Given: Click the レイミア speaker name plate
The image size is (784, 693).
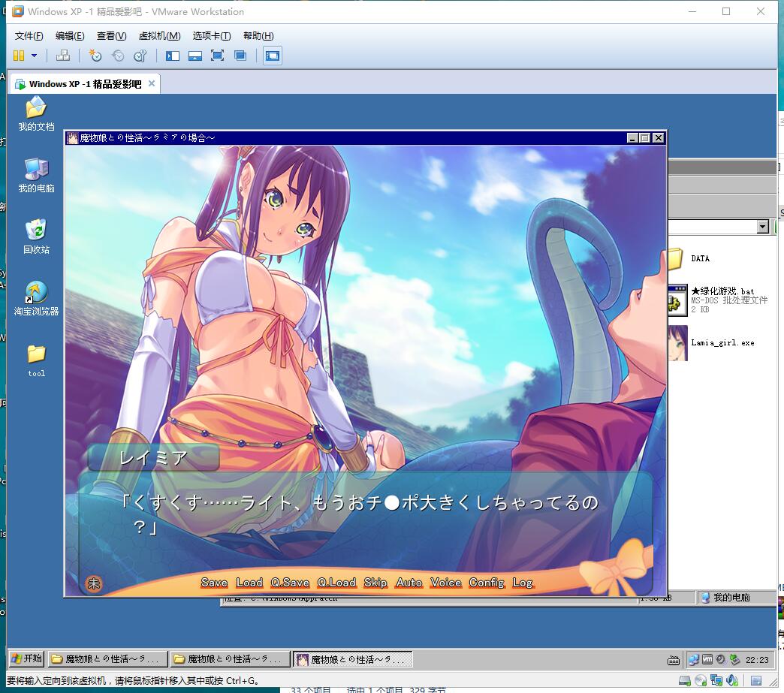Looking at the screenshot, I should pyautogui.click(x=153, y=457).
